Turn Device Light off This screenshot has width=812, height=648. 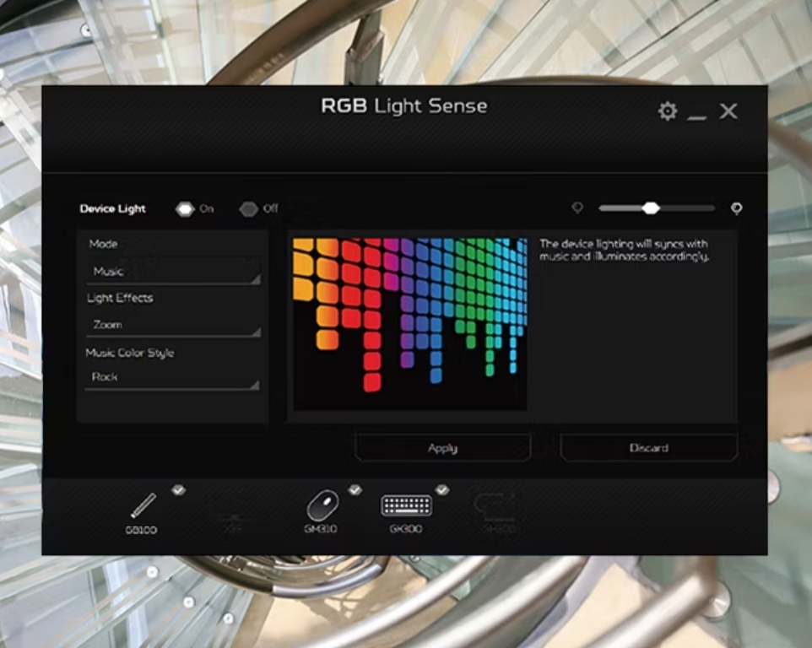(248, 209)
